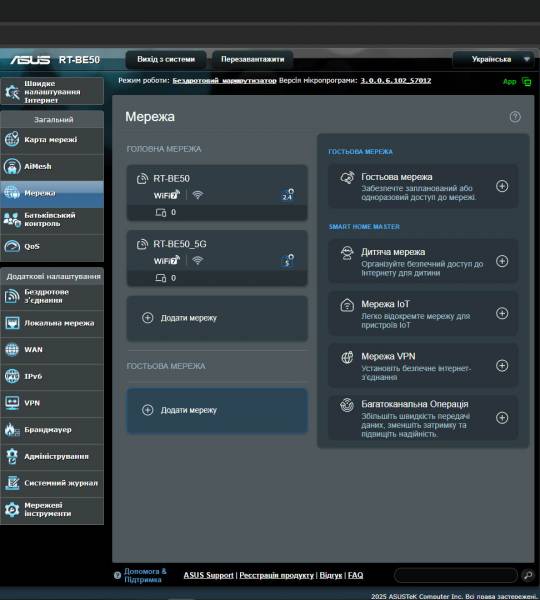Viewport: 540px width, 600px height.
Task: Open the Карта мережі menu item
Action: [x=52, y=140]
